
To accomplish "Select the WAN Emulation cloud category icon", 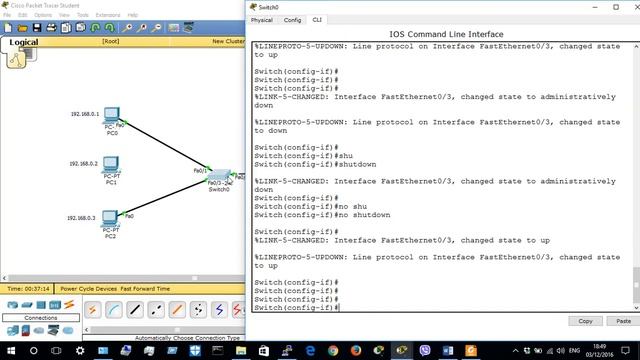I will tap(39, 330).
